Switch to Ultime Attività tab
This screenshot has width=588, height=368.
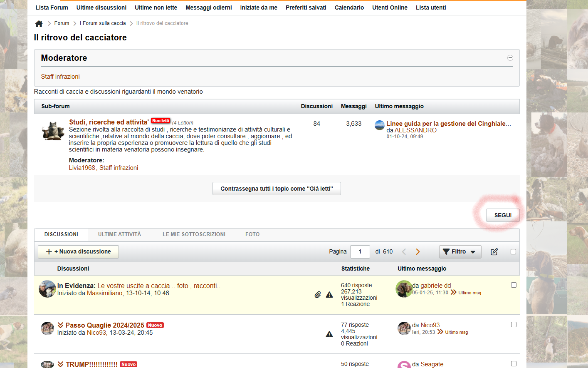(119, 234)
